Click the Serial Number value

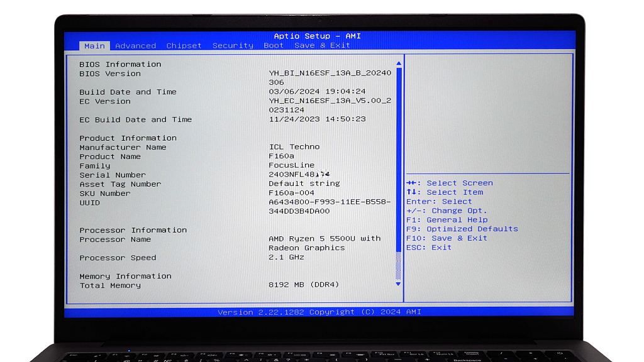click(x=299, y=175)
